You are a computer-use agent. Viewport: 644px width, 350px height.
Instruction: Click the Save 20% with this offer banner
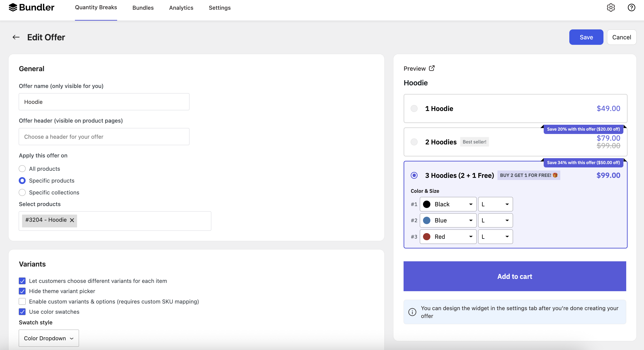coord(583,129)
